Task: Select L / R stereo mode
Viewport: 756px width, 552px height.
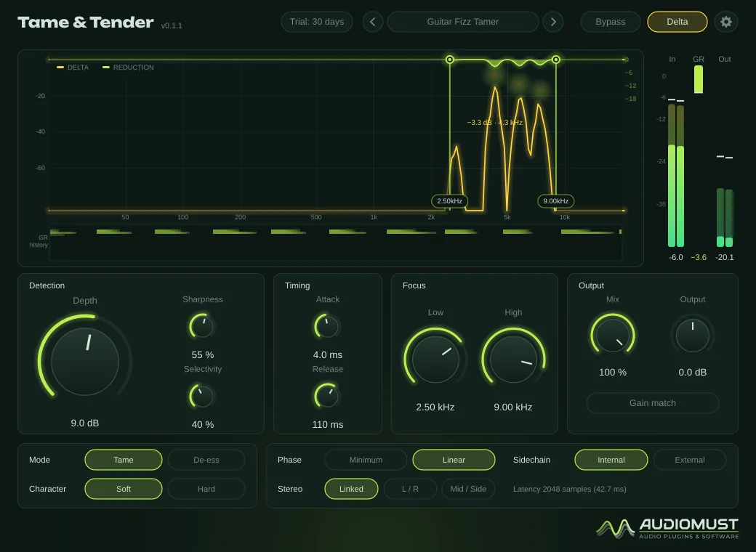Action: click(x=410, y=489)
